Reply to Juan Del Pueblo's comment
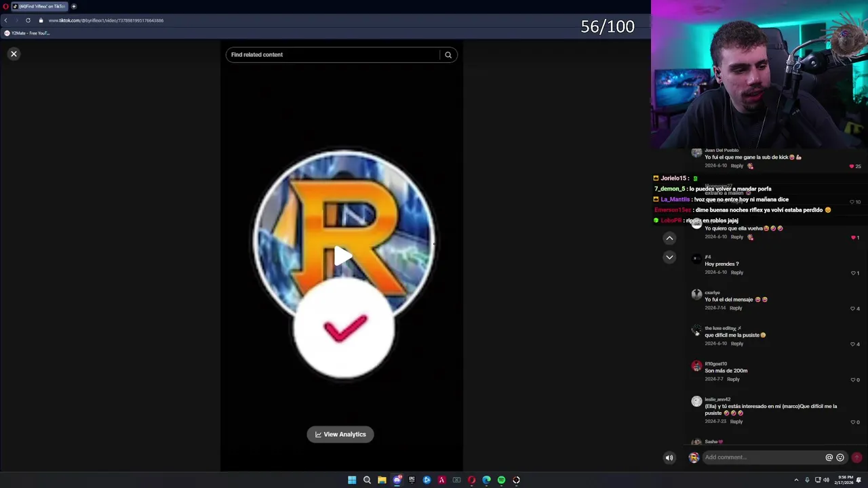This screenshot has height=488, width=868. [737, 165]
